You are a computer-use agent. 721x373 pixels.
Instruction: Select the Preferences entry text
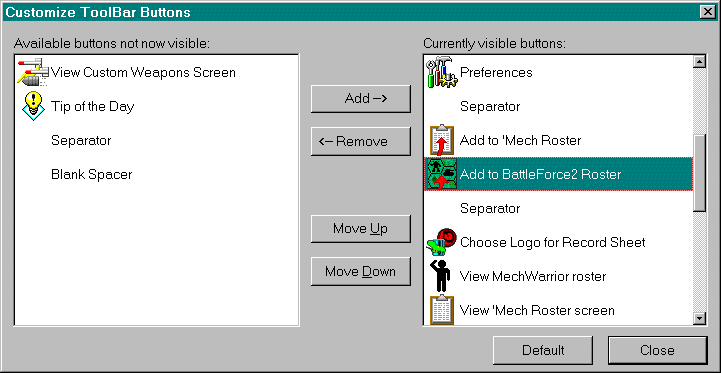(x=496, y=73)
